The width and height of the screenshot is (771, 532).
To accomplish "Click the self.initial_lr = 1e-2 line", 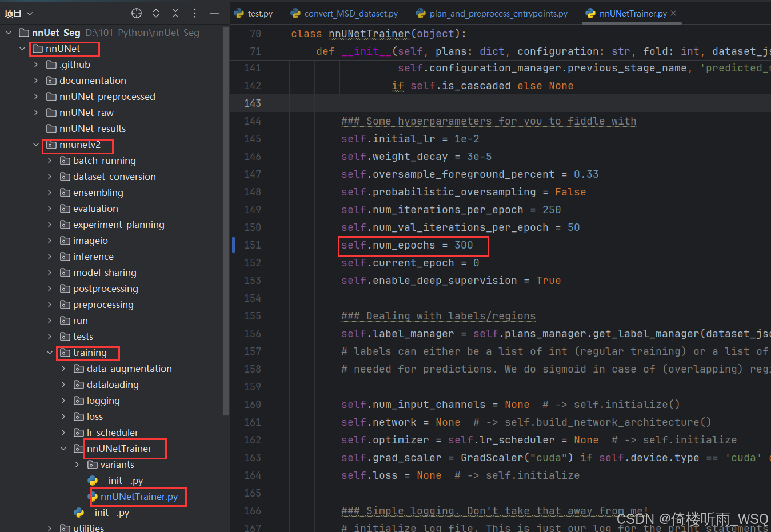I will (x=410, y=139).
